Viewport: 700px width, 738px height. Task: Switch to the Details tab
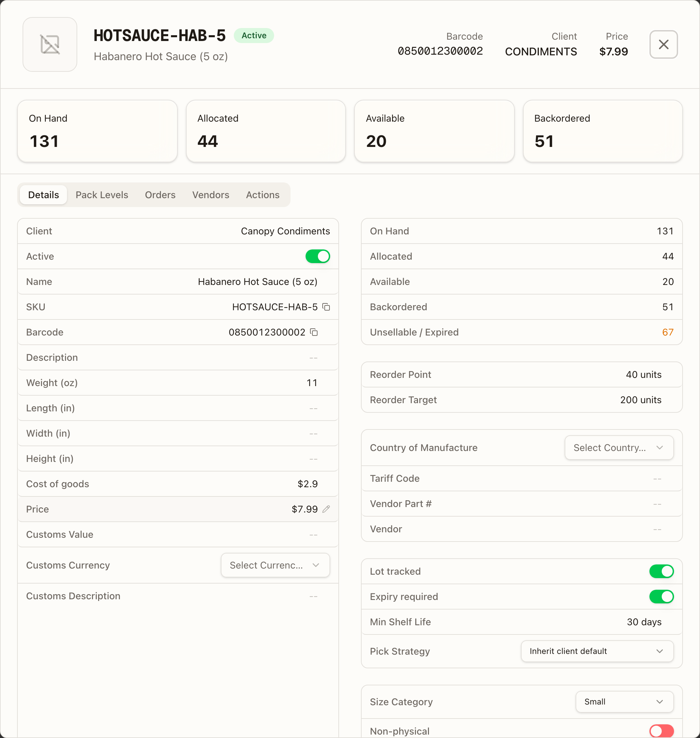click(44, 195)
